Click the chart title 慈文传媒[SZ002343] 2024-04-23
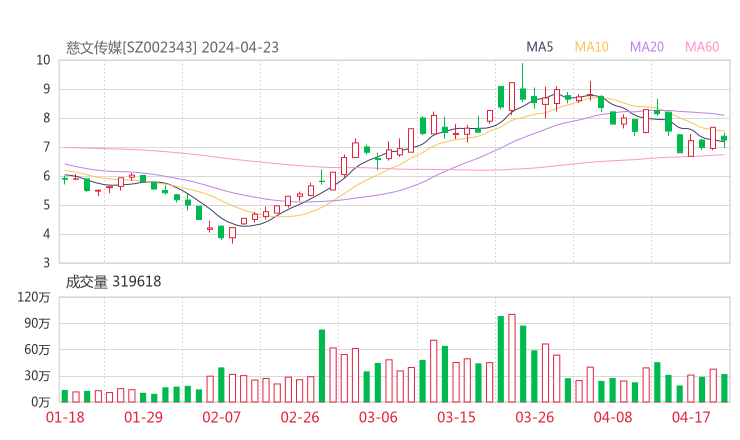Screen dimensions: 740x440 (x=172, y=48)
